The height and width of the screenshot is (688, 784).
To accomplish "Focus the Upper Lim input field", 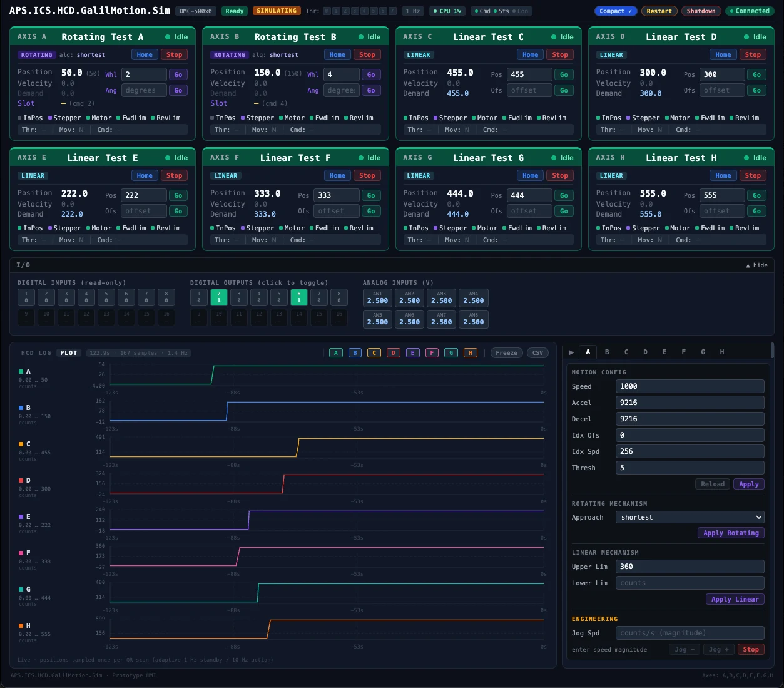I will pyautogui.click(x=690, y=567).
